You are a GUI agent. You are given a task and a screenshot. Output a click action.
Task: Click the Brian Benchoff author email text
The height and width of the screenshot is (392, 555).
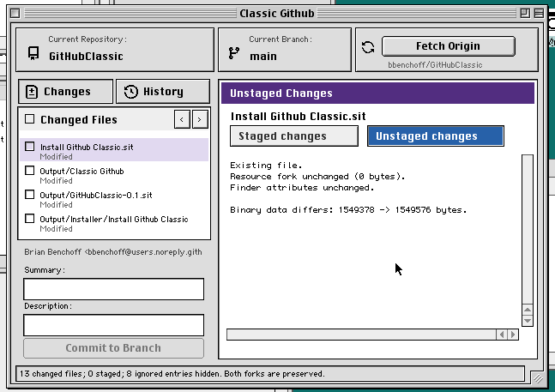click(113, 252)
